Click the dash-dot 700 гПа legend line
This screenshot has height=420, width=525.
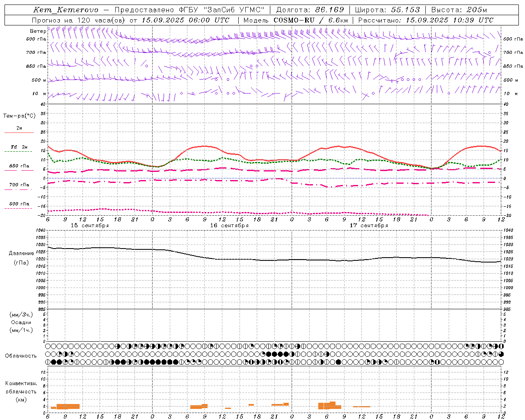[18, 189]
